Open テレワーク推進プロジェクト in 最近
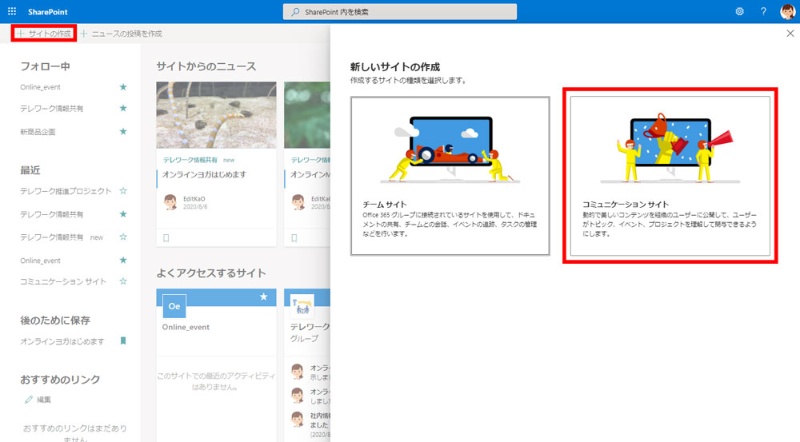The height and width of the screenshot is (442, 800). pyautogui.click(x=66, y=191)
